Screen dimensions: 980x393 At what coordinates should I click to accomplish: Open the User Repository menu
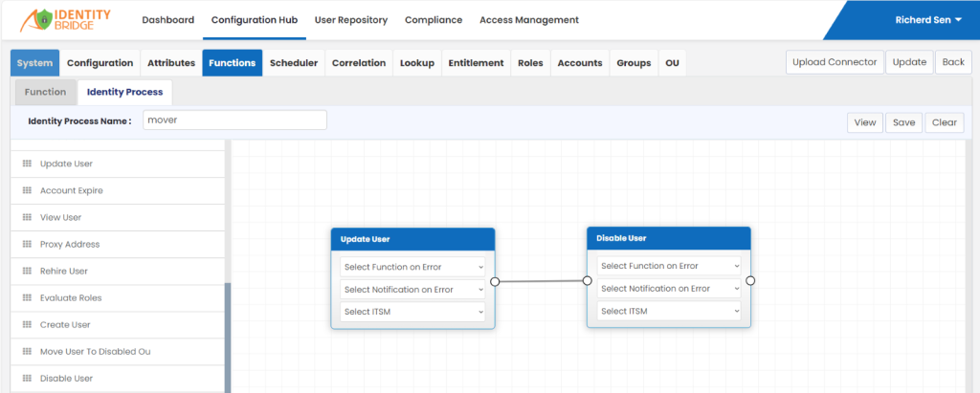coord(351,20)
